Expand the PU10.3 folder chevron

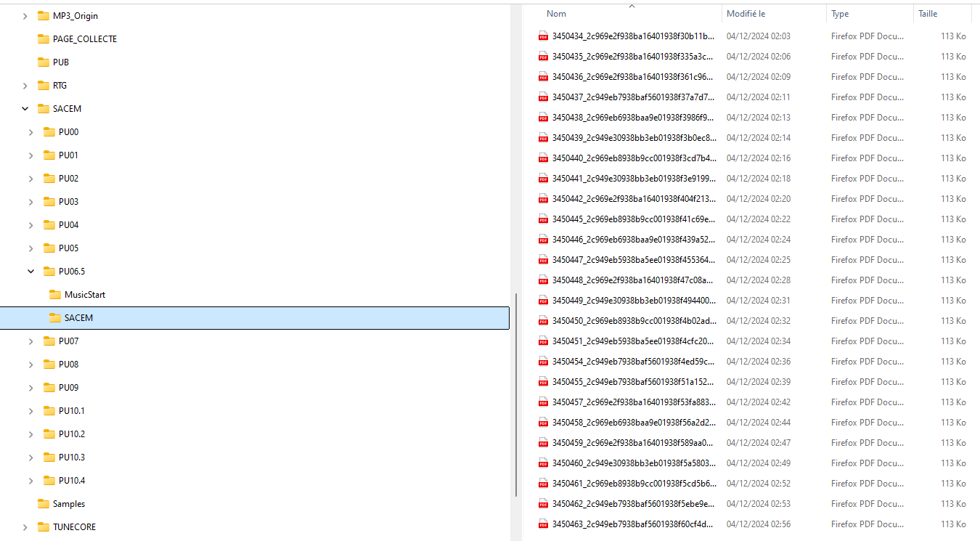click(x=30, y=457)
